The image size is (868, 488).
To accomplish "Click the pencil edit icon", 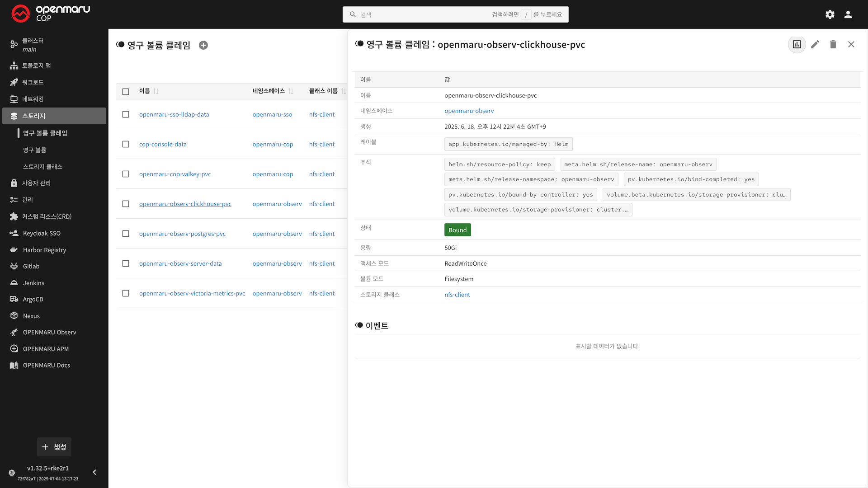I will pyautogui.click(x=815, y=44).
